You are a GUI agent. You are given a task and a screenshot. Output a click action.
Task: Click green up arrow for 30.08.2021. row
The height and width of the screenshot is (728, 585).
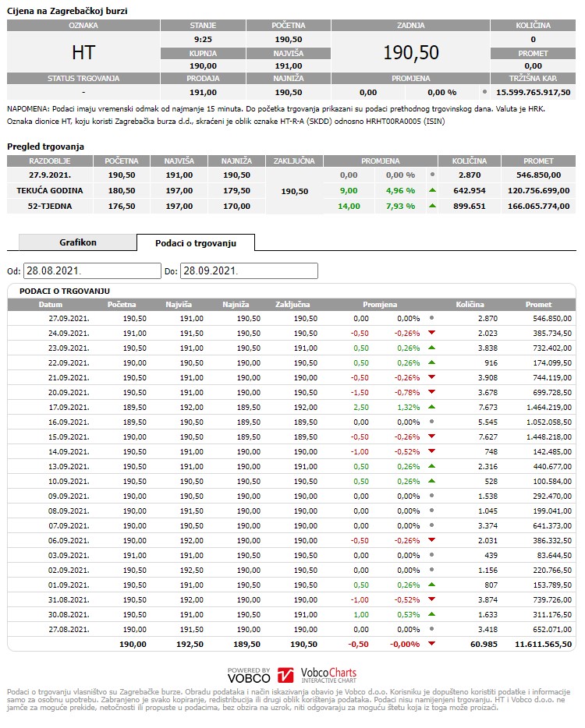coord(431,613)
